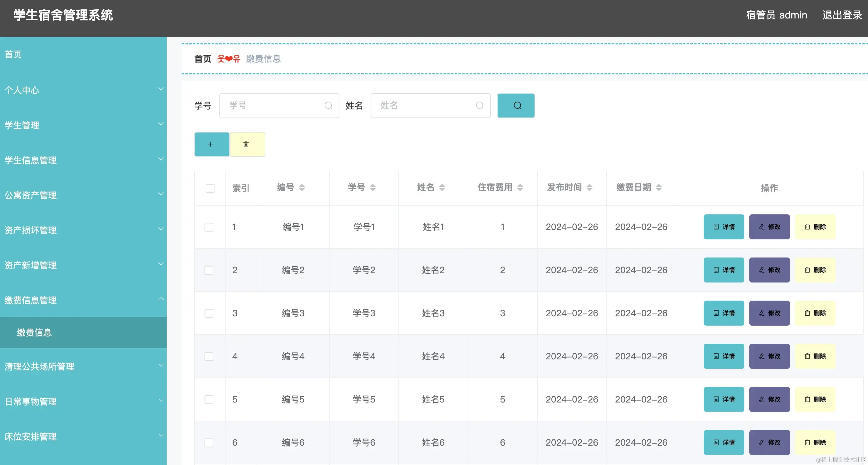Open the 首页 sidebar menu item
Image resolution: width=868 pixels, height=465 pixels.
pos(13,54)
